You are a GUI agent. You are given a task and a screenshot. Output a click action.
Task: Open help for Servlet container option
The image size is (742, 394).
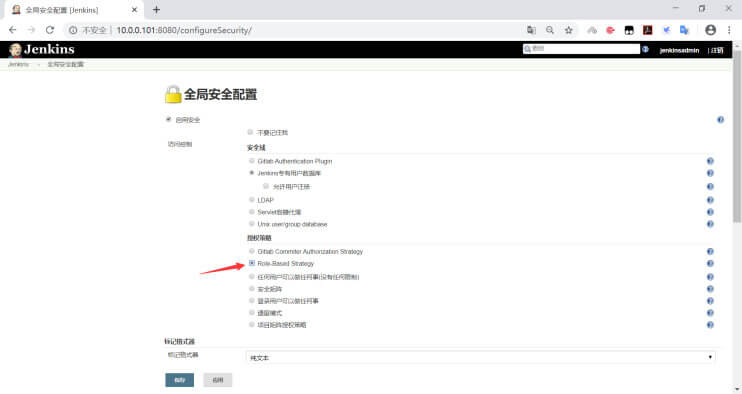point(710,212)
